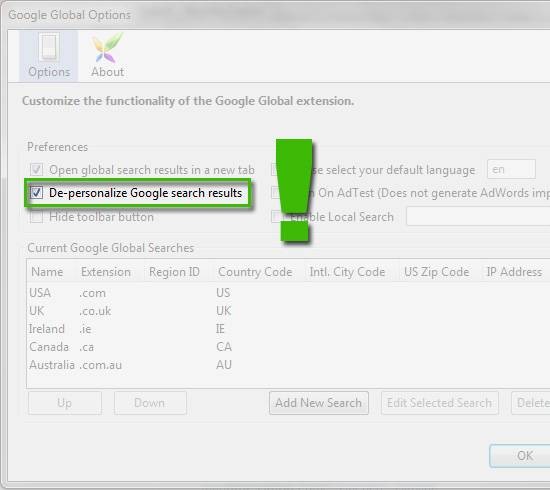Select the Australia .com.au row
The height and width of the screenshot is (490, 550).
click(x=288, y=365)
